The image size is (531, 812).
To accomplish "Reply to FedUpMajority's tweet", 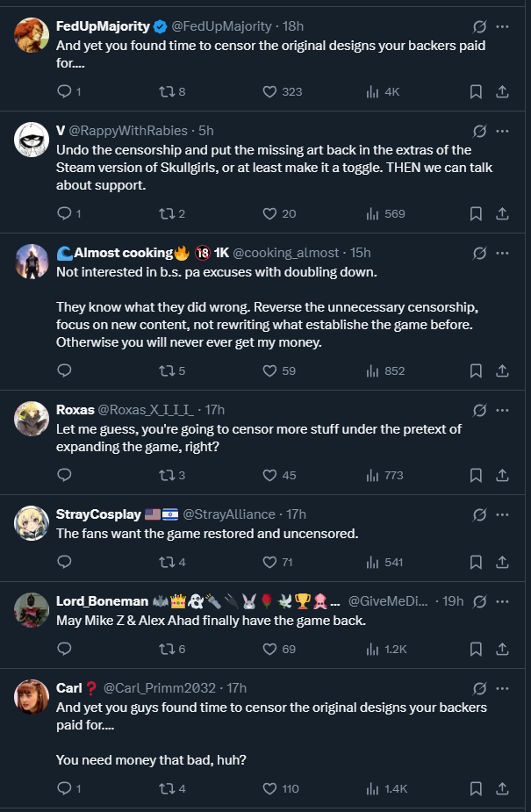I will [x=64, y=91].
